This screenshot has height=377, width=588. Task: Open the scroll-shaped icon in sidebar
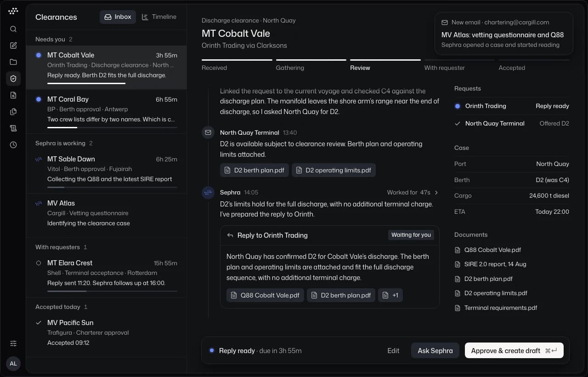13,128
